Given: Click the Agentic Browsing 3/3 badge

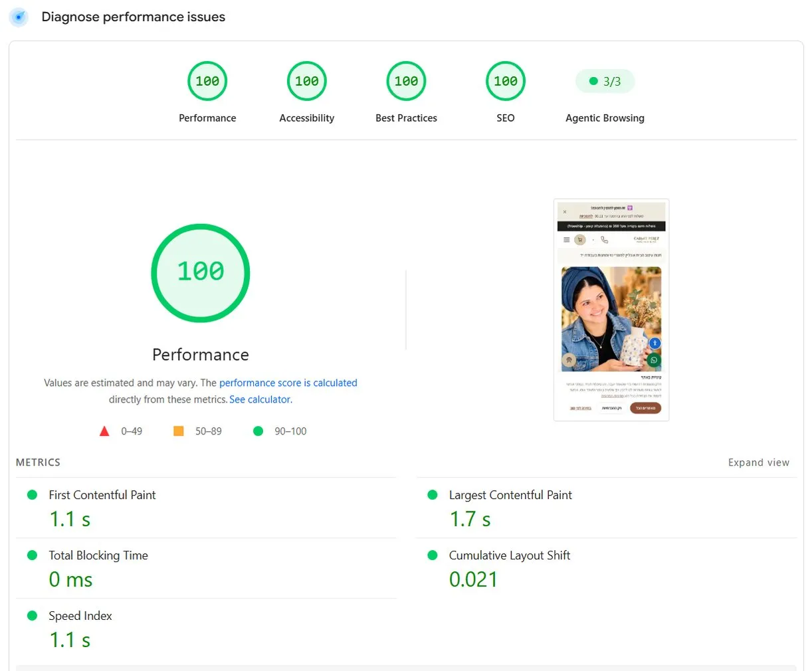Looking at the screenshot, I should click(605, 81).
